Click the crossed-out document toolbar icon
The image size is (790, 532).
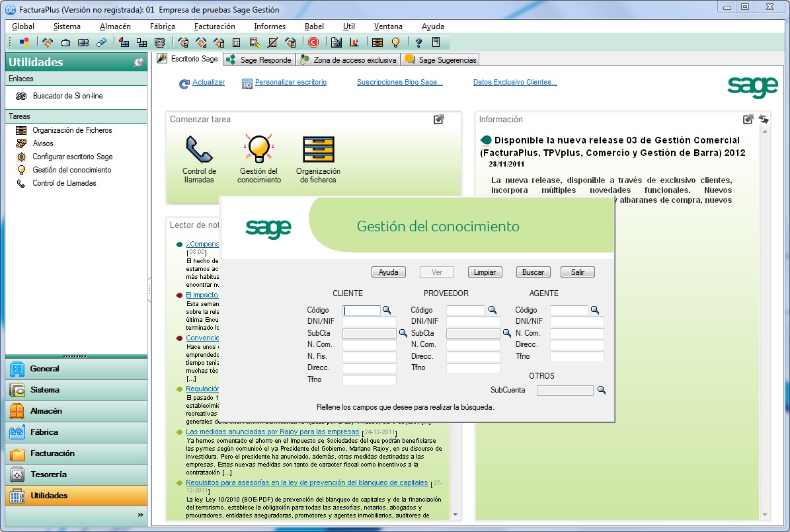[272, 42]
